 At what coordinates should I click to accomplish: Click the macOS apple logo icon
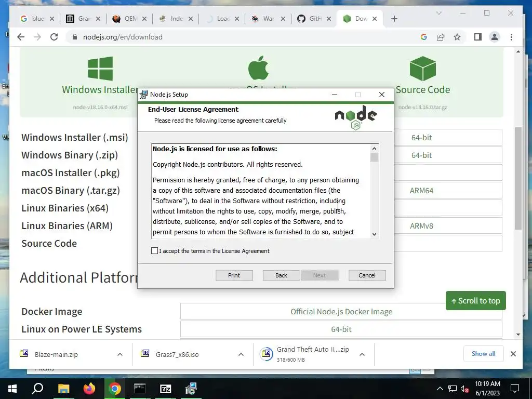click(258, 68)
